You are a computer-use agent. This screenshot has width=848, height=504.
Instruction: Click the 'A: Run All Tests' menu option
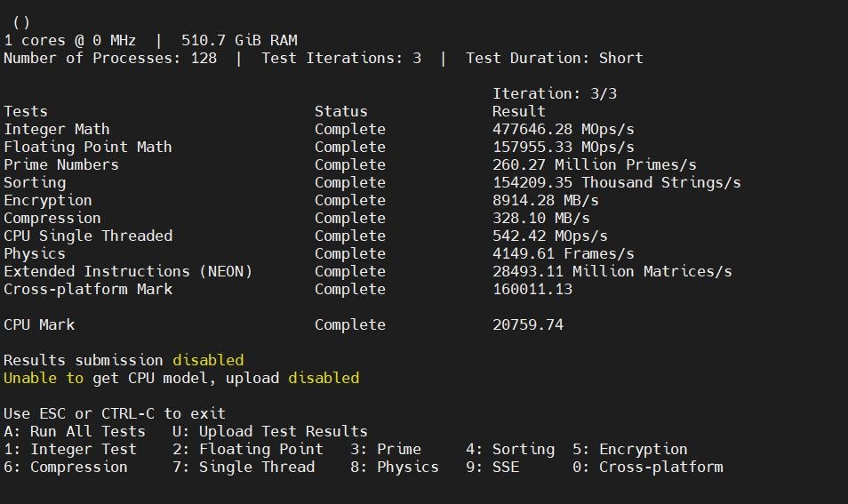coord(75,431)
